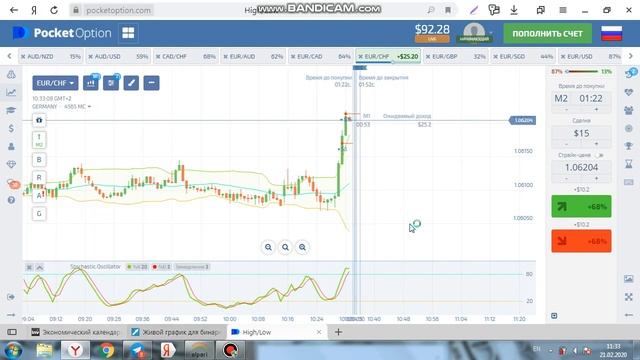This screenshot has width=640, height=360.
Task: Click the A quick button on chart
Action: tap(39, 196)
